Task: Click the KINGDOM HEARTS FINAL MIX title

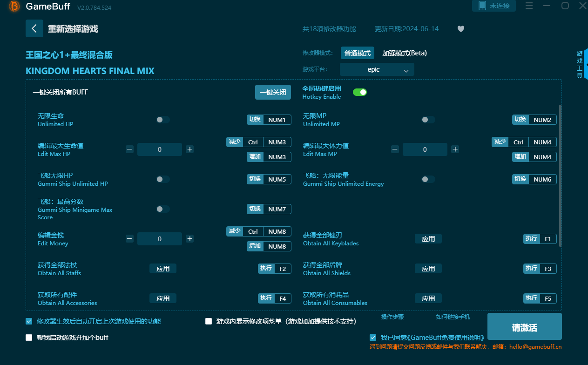Action: point(90,71)
